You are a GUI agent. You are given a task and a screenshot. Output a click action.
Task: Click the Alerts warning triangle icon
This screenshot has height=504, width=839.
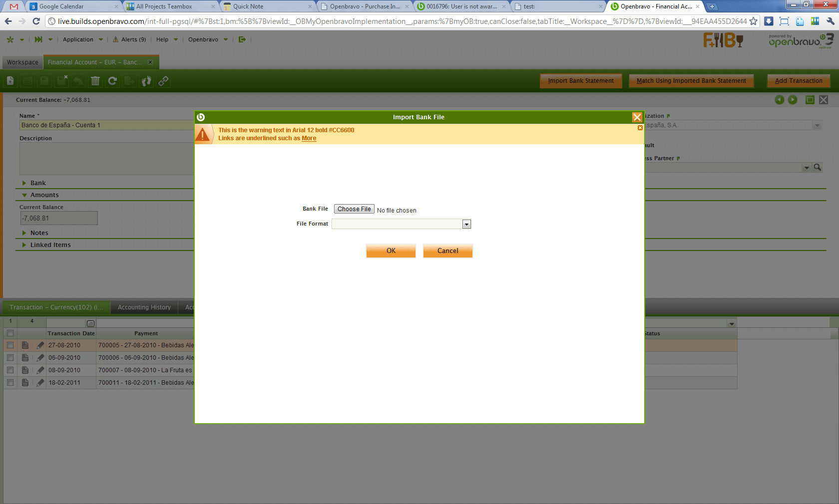(x=116, y=39)
